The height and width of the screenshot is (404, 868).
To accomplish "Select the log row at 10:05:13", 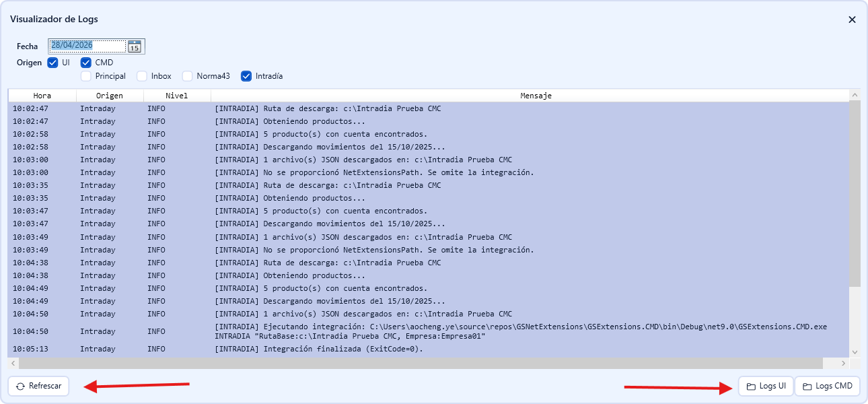I will point(429,349).
